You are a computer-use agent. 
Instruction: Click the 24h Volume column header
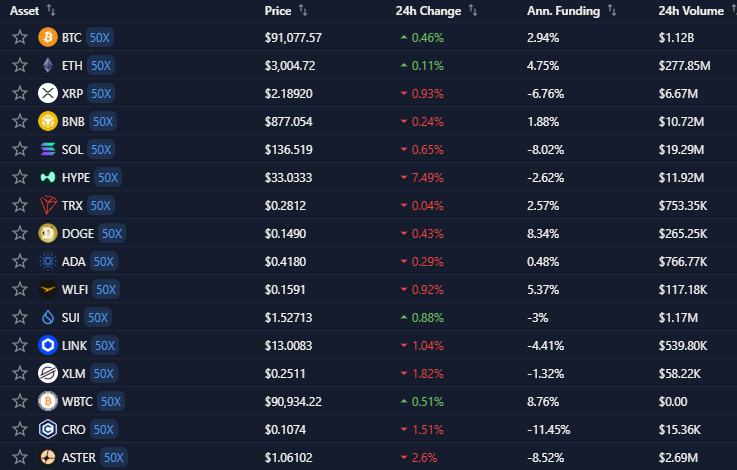(690, 11)
